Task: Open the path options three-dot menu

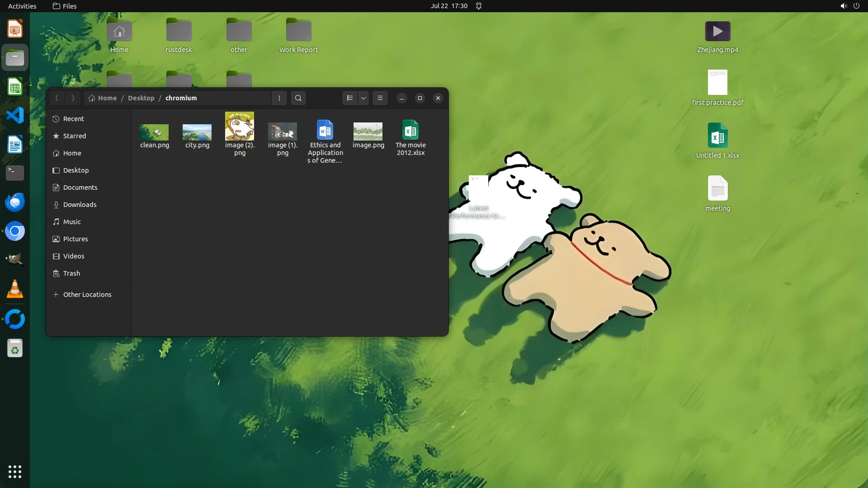Action: [279, 98]
